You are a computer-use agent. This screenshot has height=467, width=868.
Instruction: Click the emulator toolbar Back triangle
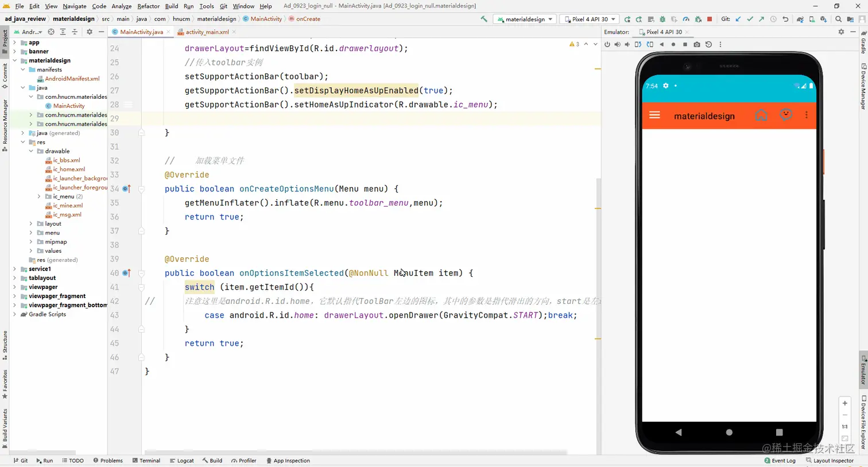click(x=662, y=44)
